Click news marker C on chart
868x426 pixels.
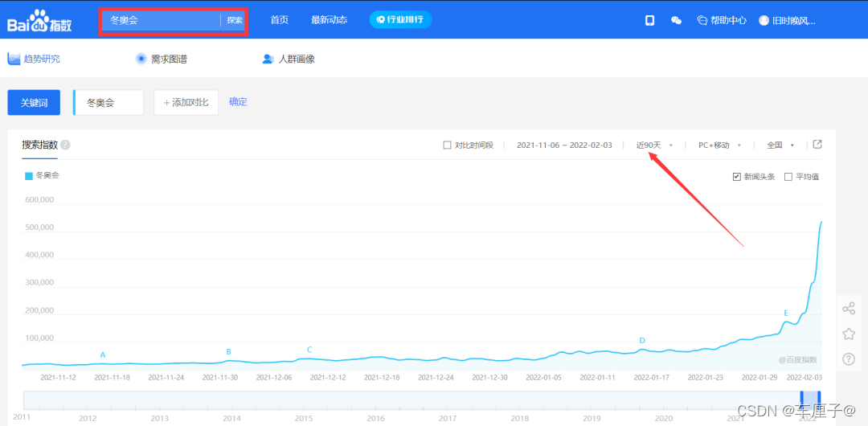coord(309,350)
